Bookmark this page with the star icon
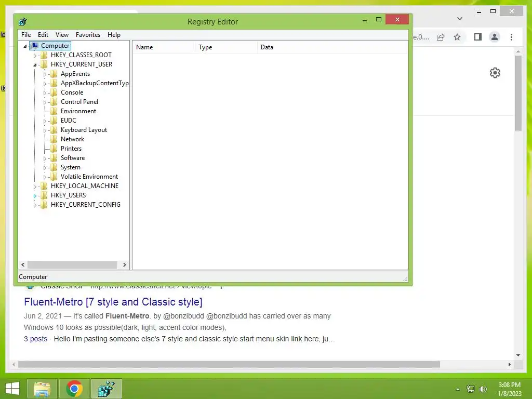The height and width of the screenshot is (399, 532). [457, 37]
